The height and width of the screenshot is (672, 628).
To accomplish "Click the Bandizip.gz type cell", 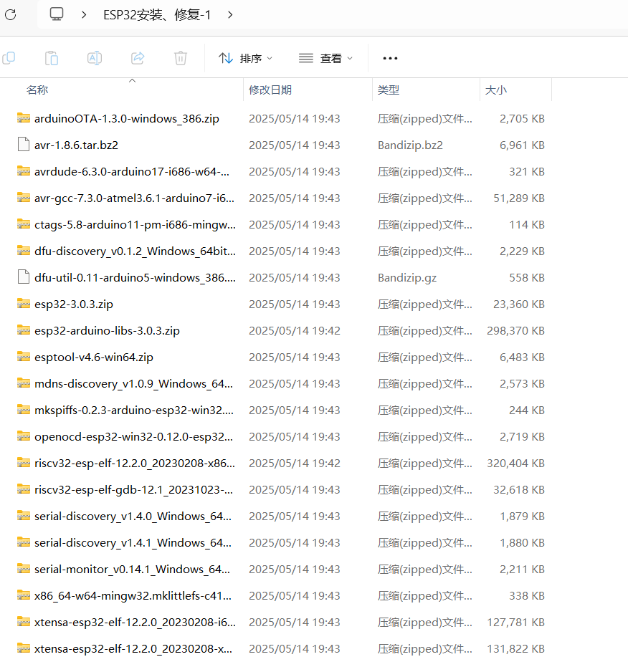I will [x=407, y=278].
